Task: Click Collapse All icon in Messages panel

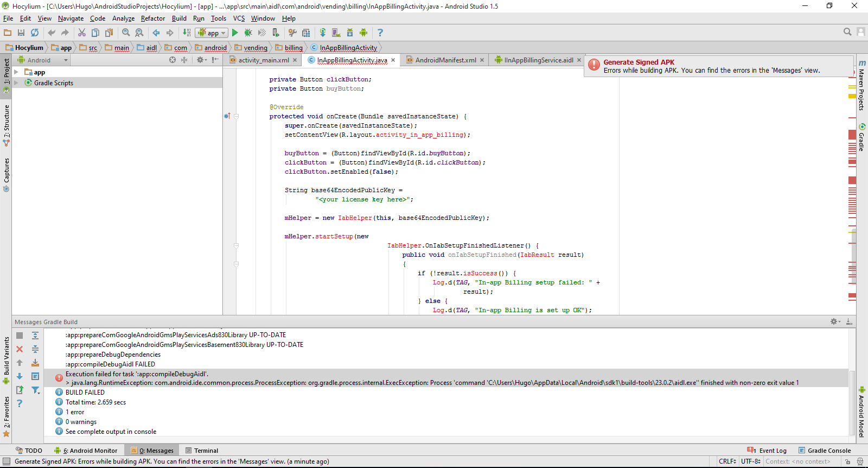Action: 35,349
